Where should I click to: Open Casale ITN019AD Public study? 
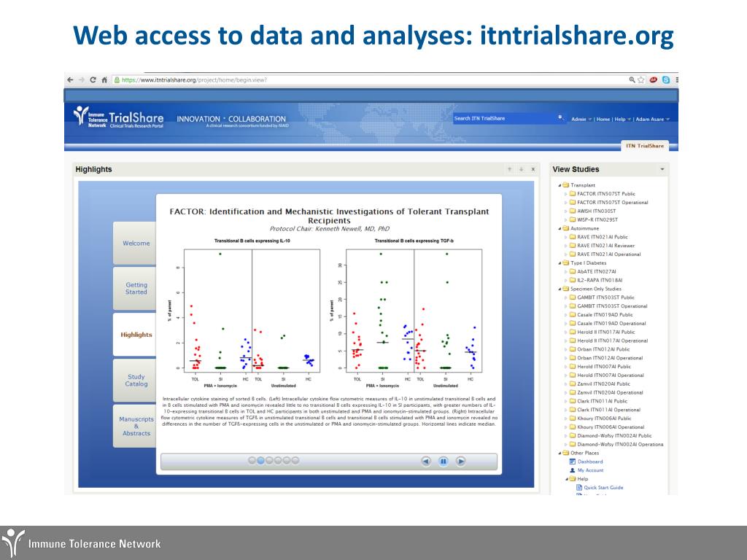coord(605,315)
